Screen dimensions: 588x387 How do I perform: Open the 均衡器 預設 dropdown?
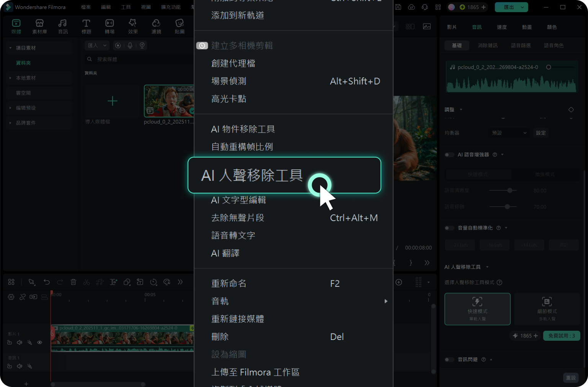(x=510, y=133)
